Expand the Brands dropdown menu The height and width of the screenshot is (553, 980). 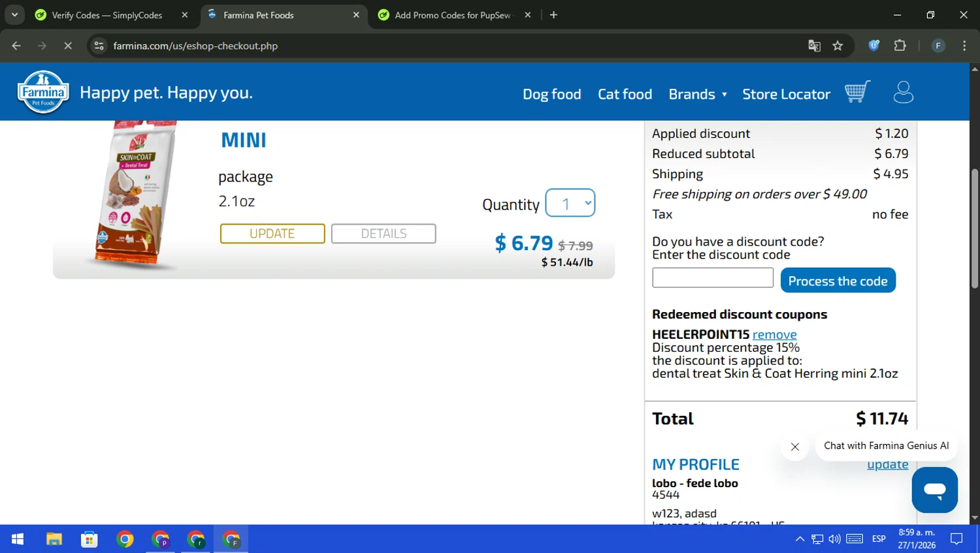pyautogui.click(x=698, y=94)
